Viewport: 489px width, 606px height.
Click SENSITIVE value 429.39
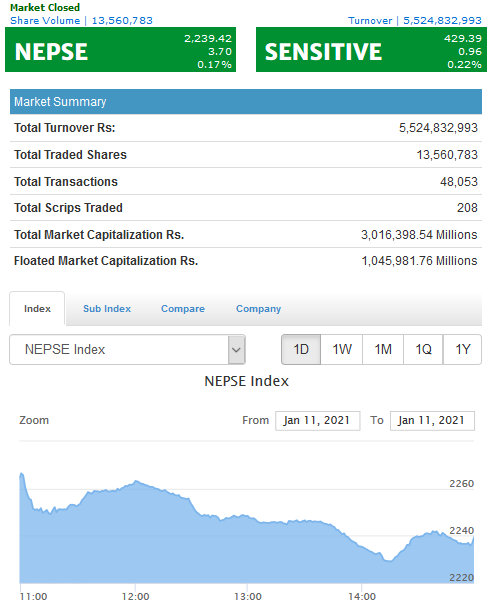point(463,39)
